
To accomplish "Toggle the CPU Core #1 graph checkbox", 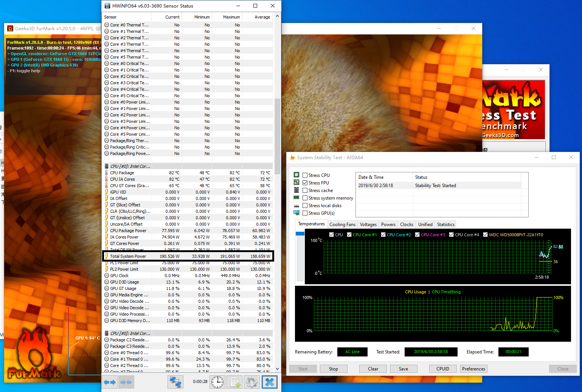I will click(349, 235).
